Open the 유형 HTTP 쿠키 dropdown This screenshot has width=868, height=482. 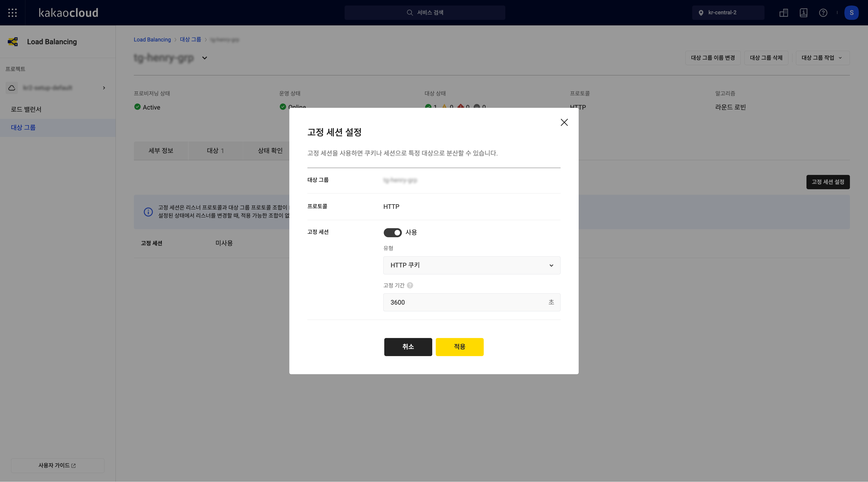(x=472, y=265)
